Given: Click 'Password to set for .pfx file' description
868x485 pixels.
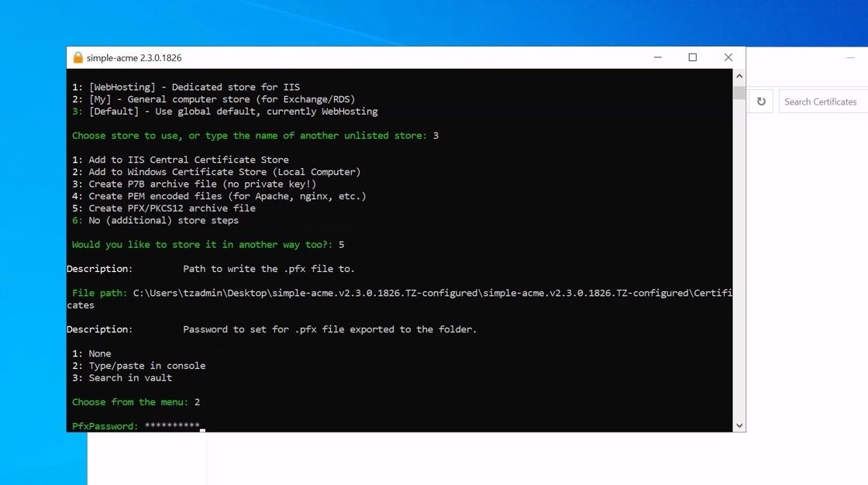Looking at the screenshot, I should click(329, 329).
